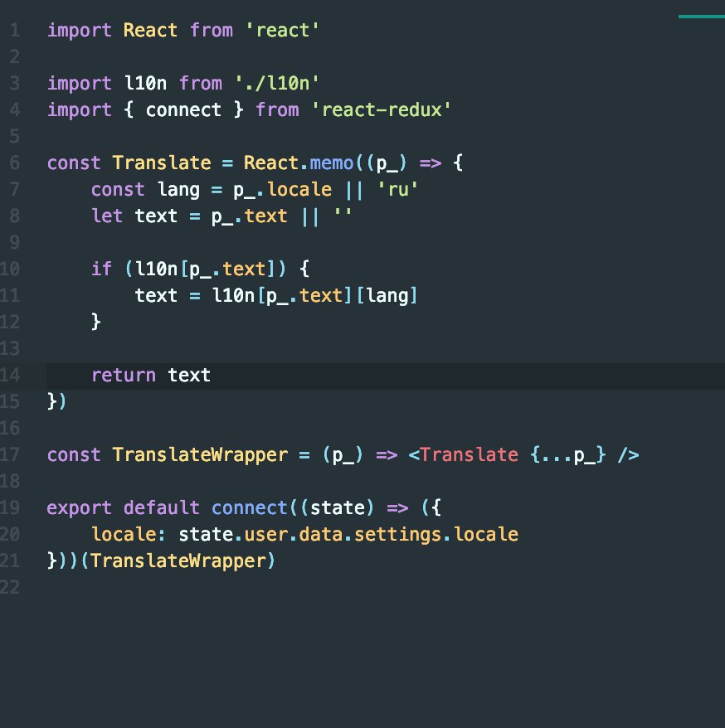The width and height of the screenshot is (725, 728).
Task: Click gutter line number 9
Action: click(x=14, y=243)
